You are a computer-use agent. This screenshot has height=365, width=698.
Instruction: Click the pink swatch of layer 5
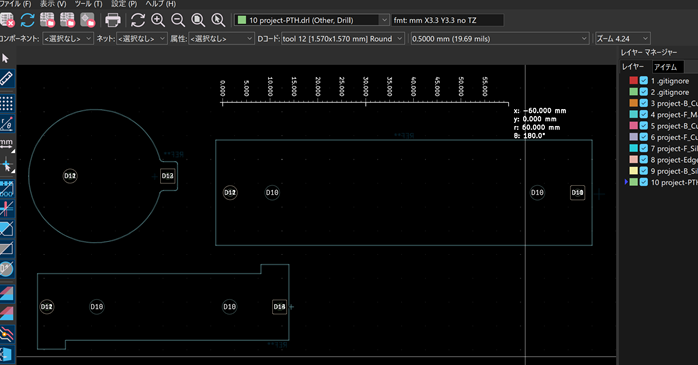tap(633, 126)
